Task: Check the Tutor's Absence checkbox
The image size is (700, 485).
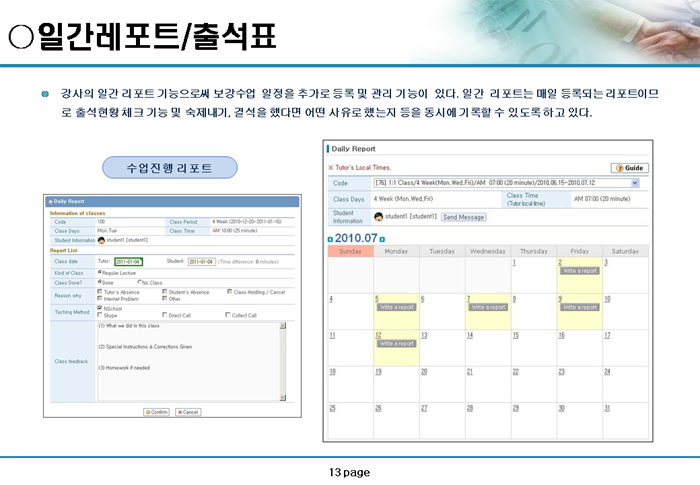Action: [x=100, y=292]
